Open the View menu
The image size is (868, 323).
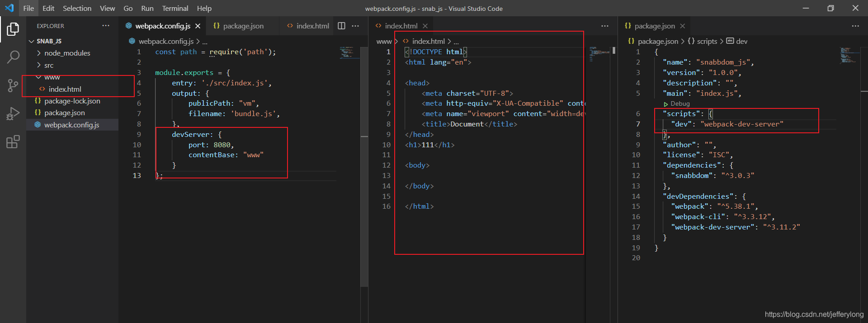107,8
